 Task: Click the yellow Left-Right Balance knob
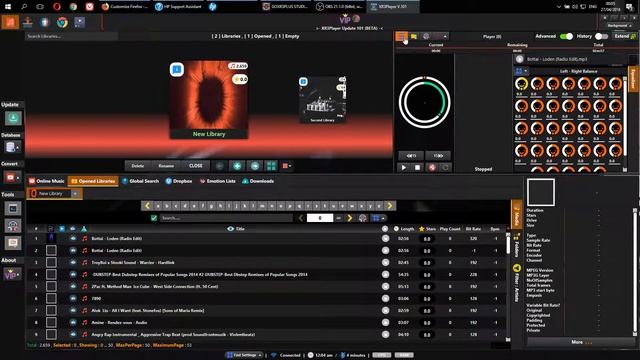pos(521,84)
